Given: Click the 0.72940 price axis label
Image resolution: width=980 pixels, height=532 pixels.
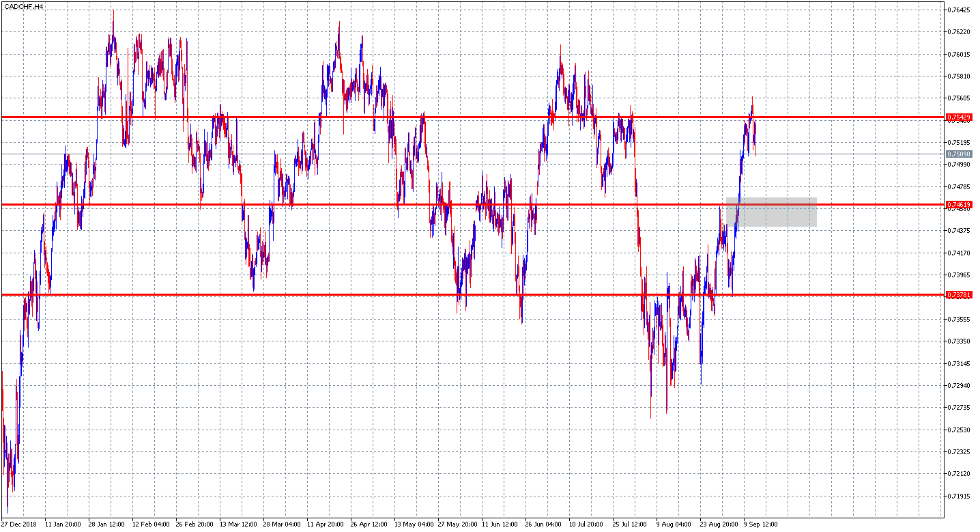Looking at the screenshot, I should tap(960, 386).
